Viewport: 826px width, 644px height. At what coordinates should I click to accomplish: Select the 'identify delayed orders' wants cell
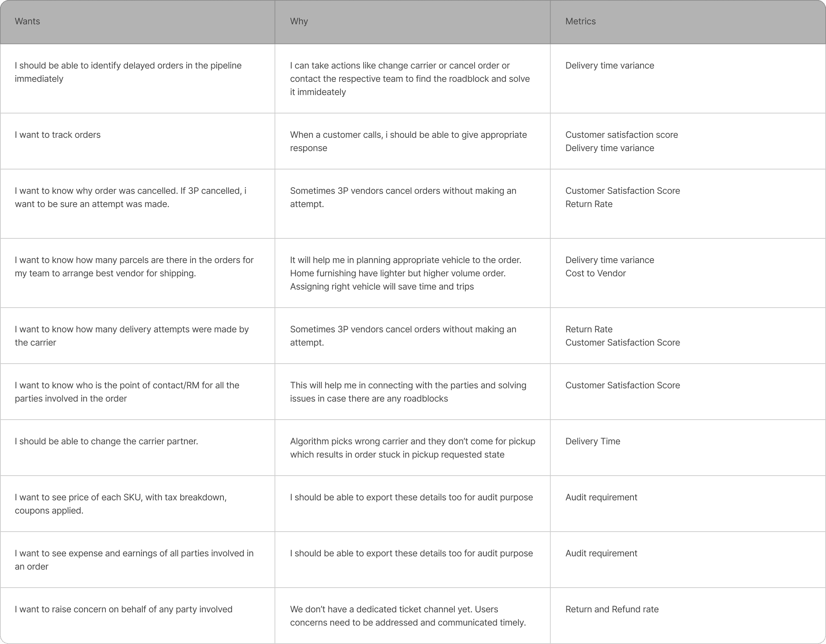(138, 78)
